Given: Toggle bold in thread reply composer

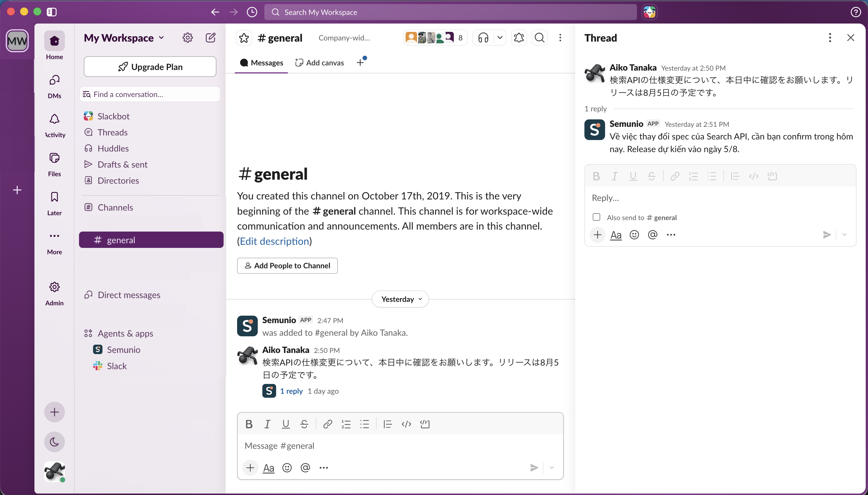Looking at the screenshot, I should pyautogui.click(x=596, y=176).
